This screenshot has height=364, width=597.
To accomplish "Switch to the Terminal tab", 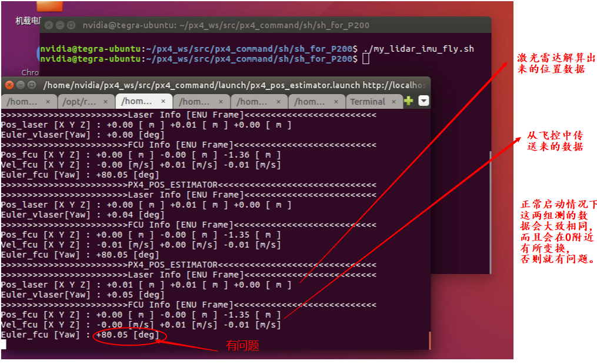I will [373, 102].
